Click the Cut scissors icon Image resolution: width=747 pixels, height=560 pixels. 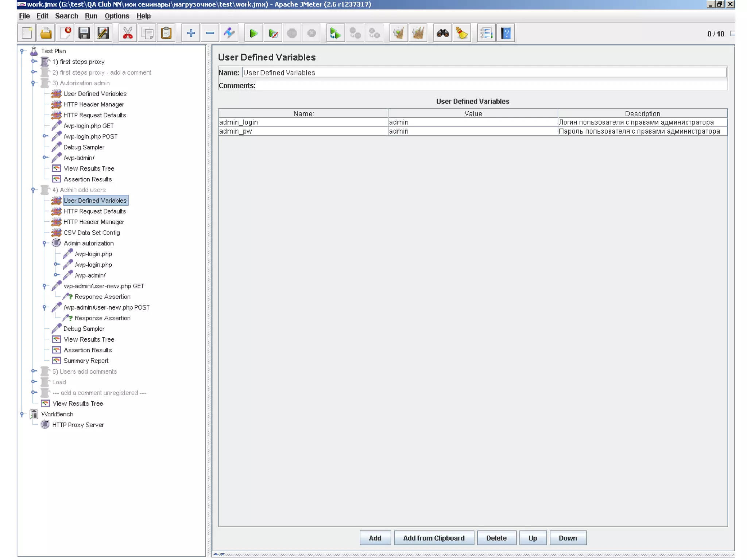128,34
